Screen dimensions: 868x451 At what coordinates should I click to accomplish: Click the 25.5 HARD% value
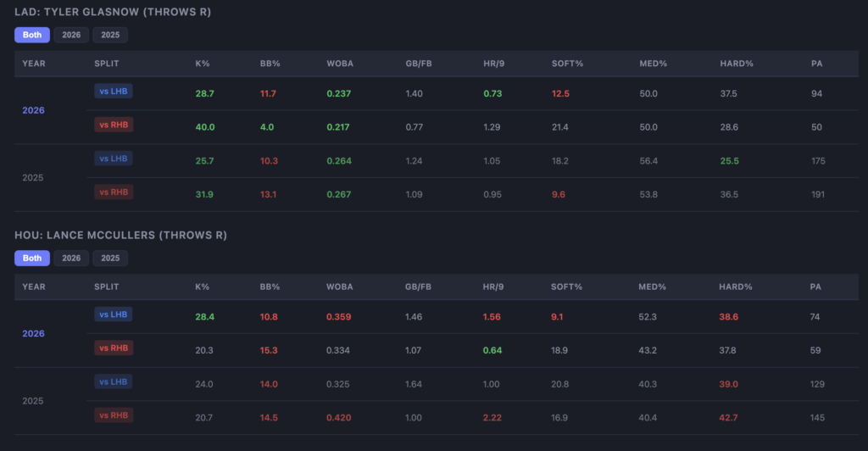point(730,161)
